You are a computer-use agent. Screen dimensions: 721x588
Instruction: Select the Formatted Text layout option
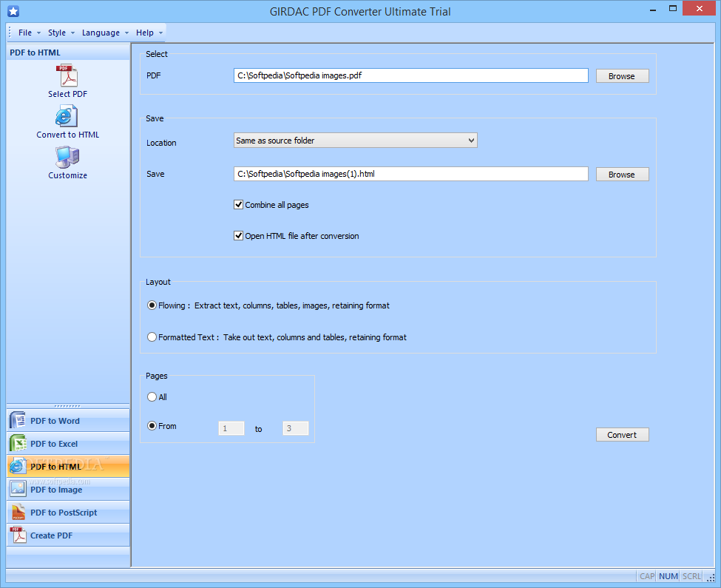152,337
